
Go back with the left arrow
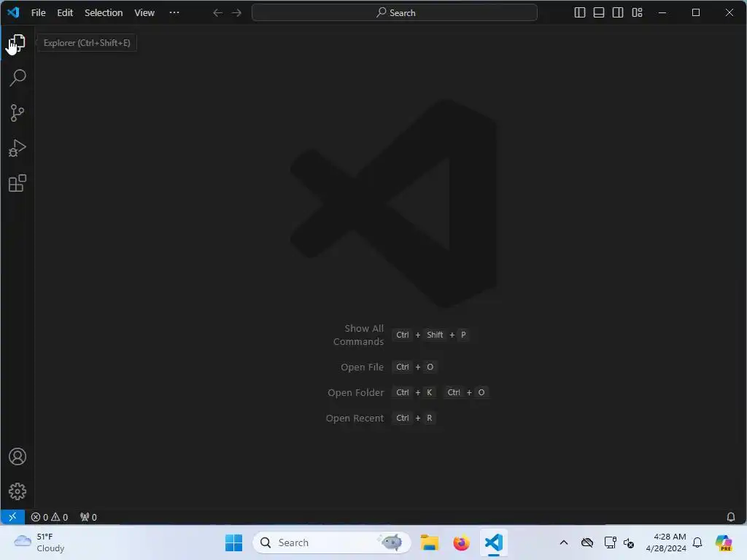point(217,13)
